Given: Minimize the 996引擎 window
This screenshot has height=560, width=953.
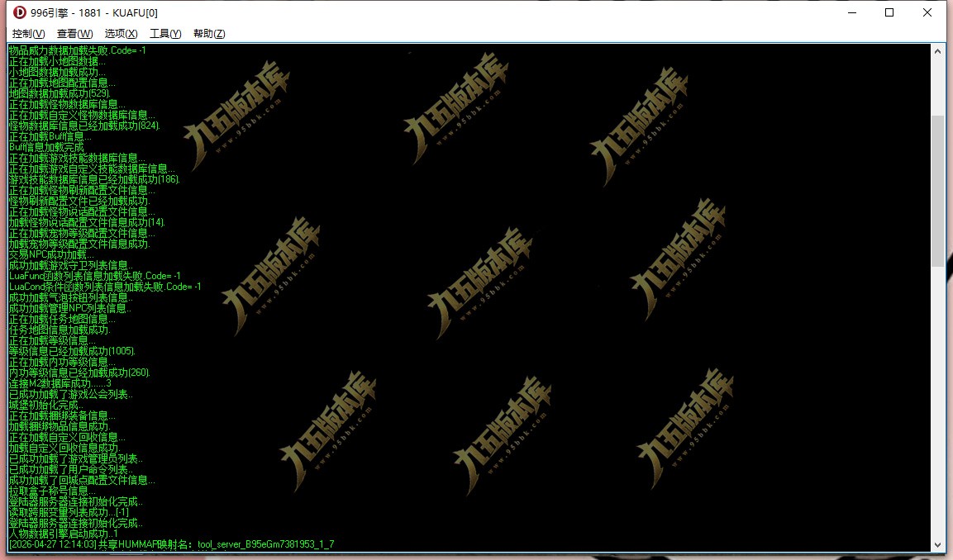Looking at the screenshot, I should coord(852,12).
